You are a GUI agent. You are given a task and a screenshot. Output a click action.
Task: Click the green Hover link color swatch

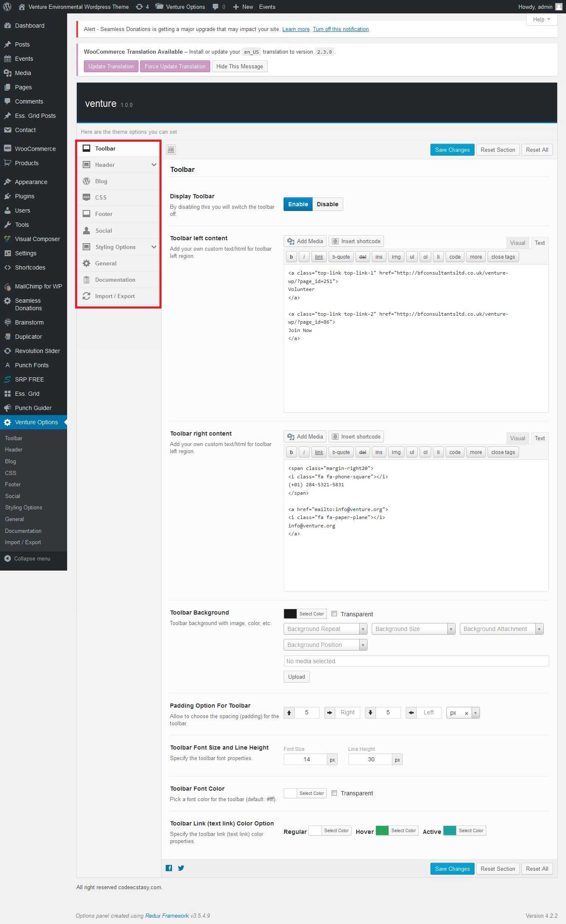[x=382, y=831]
